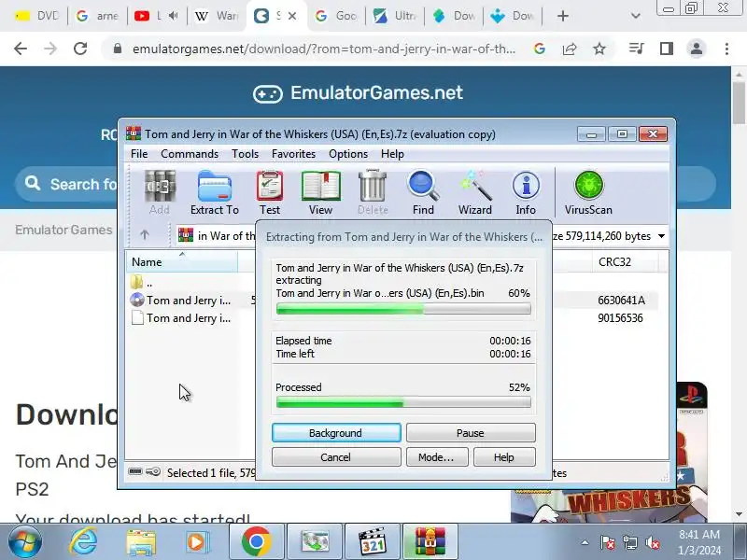Click the site Search field
The width and height of the screenshot is (747, 560).
coord(66,184)
